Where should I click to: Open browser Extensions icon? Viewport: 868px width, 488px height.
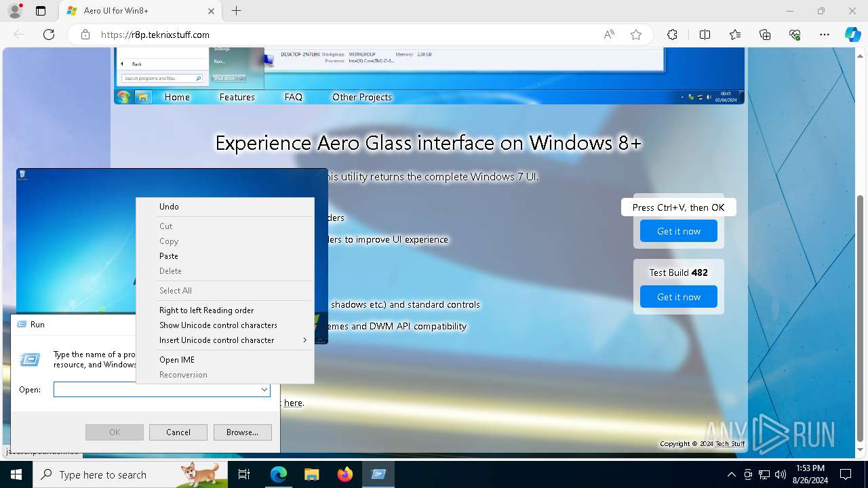click(672, 35)
